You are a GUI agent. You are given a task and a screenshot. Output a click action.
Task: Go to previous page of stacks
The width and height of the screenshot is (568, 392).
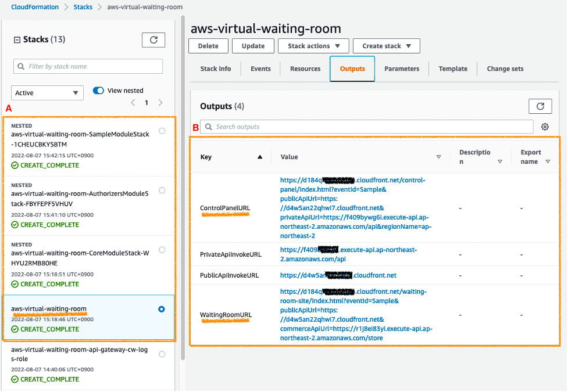point(133,103)
